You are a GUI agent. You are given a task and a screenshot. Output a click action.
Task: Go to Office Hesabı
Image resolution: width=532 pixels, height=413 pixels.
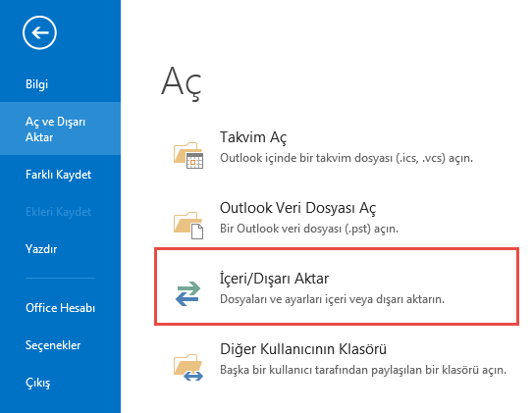60,308
